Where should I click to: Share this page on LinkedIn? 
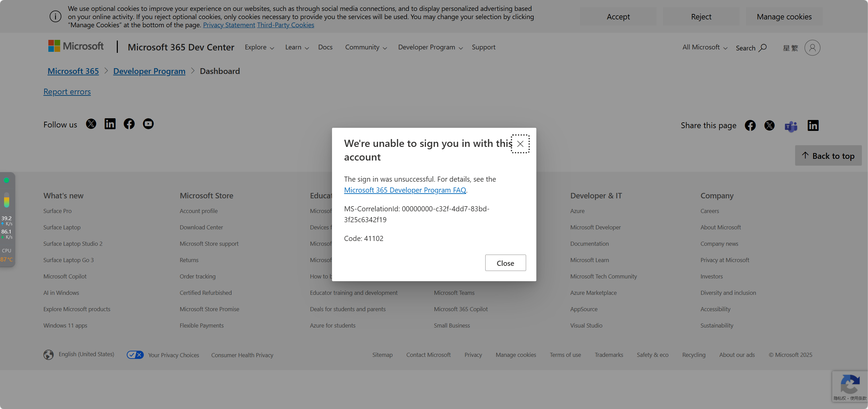click(x=813, y=125)
